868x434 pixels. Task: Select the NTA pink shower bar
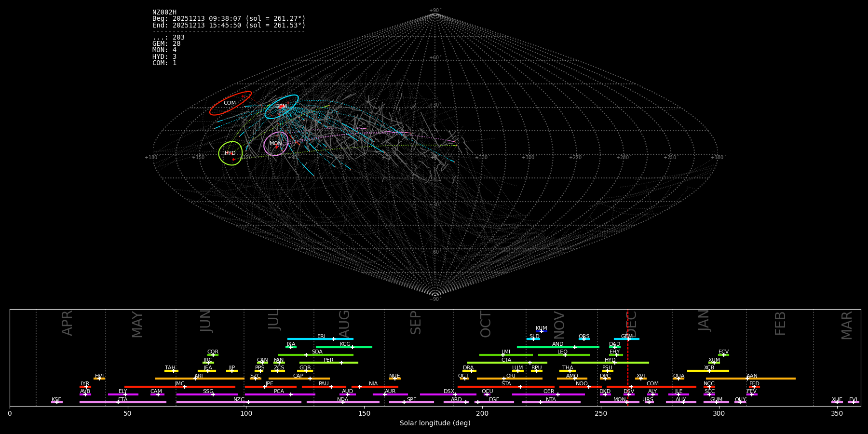coord(551,402)
